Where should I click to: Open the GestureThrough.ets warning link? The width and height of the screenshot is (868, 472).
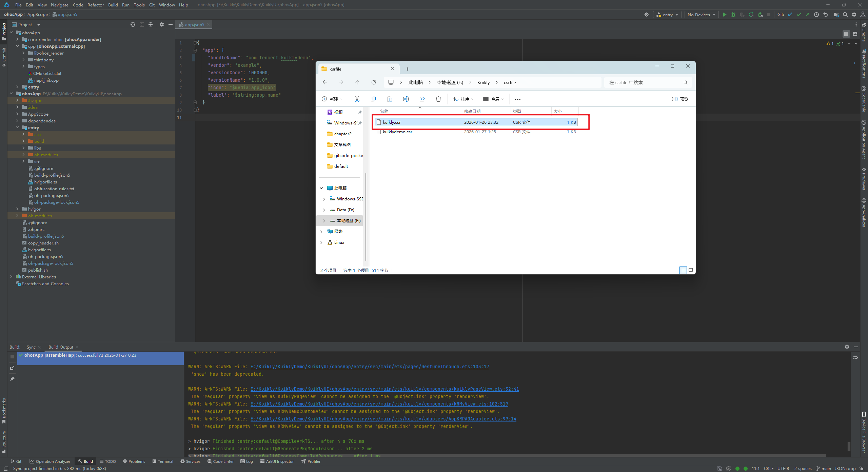(370, 367)
